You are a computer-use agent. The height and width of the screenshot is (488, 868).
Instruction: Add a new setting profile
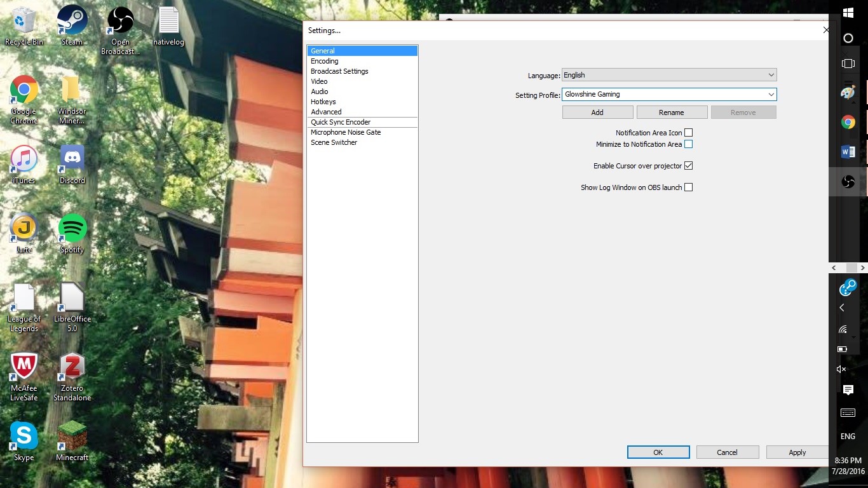point(597,112)
